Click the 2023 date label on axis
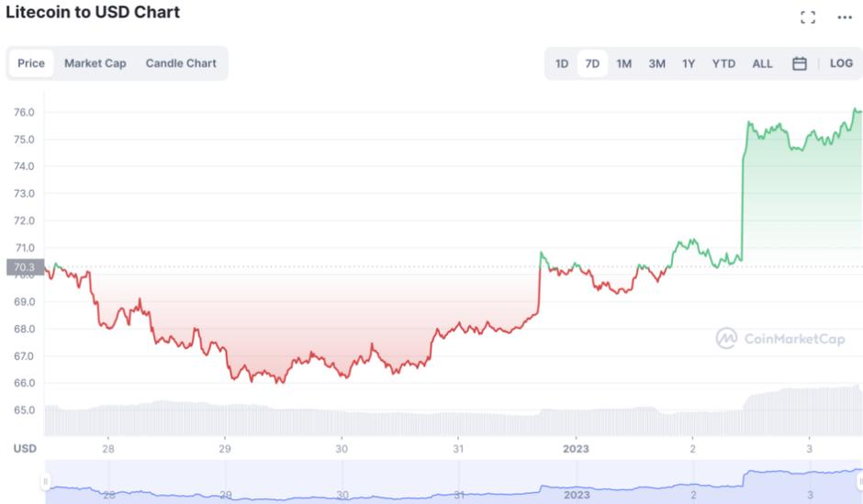The height and width of the screenshot is (504, 863). (x=576, y=449)
